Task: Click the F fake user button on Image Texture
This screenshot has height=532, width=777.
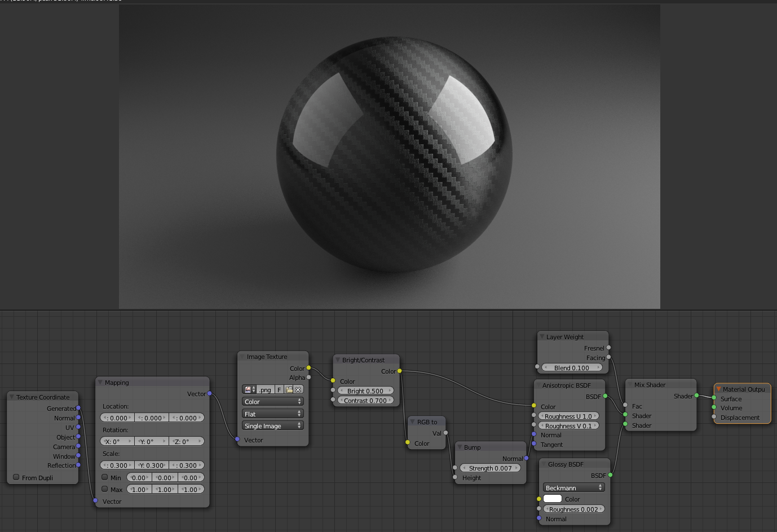Action: click(x=279, y=389)
